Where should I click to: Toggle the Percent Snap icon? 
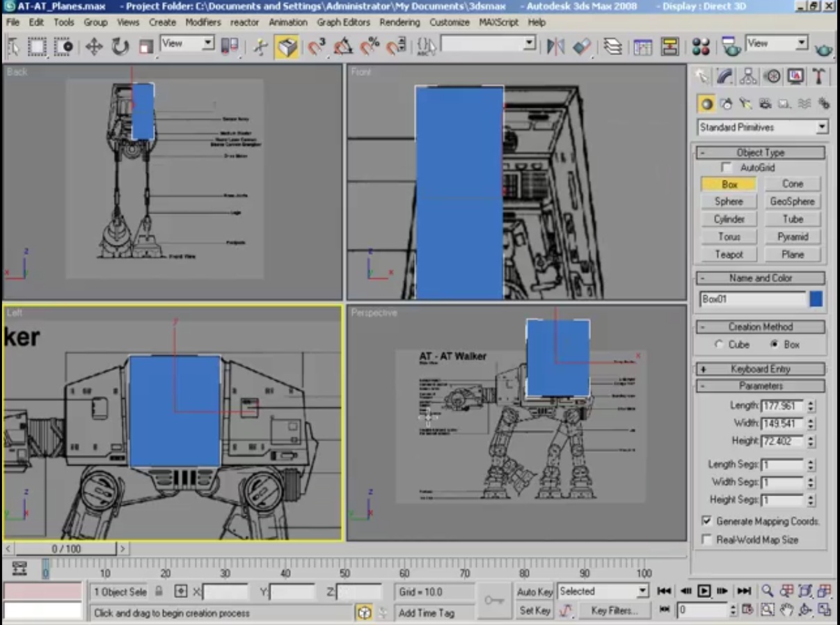click(x=370, y=47)
